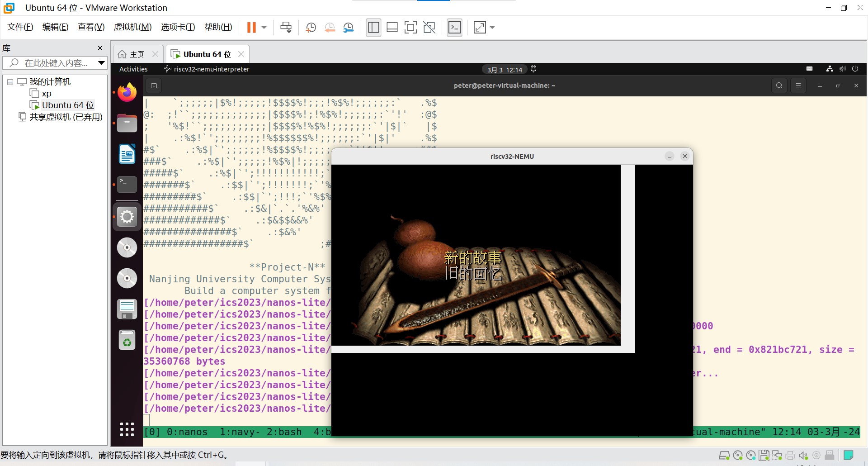Open the 查看(V) menu
Viewport: 868px width, 466px height.
pos(91,27)
